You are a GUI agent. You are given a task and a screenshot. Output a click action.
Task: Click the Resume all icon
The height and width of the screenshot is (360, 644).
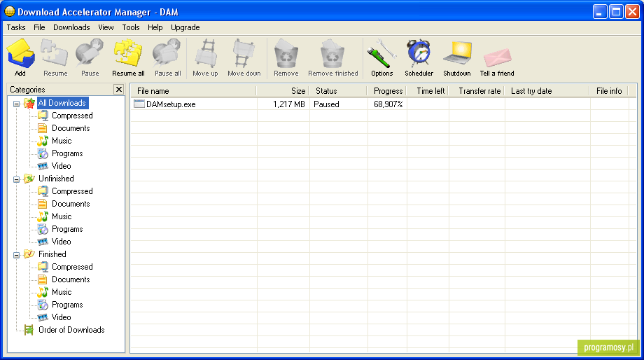pos(128,53)
